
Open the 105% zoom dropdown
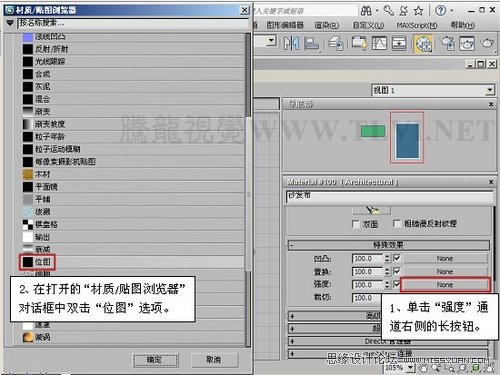point(410,368)
